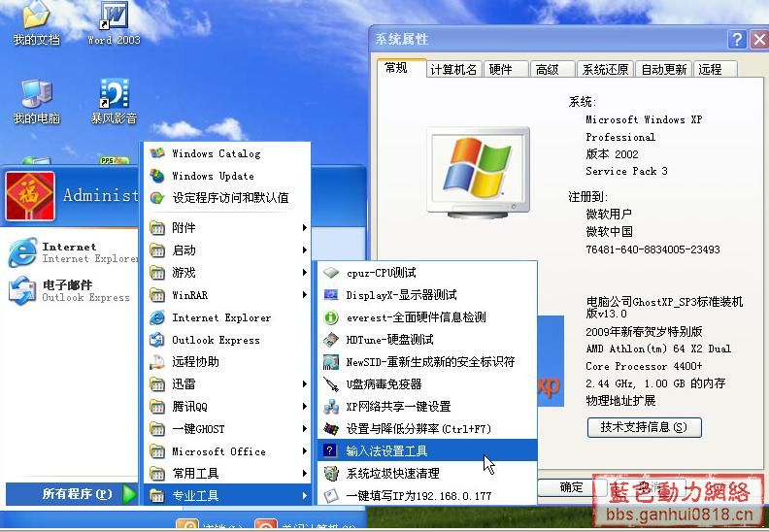Open the Word 2003 desktop shortcut
The height and width of the screenshot is (532, 769).
click(114, 21)
